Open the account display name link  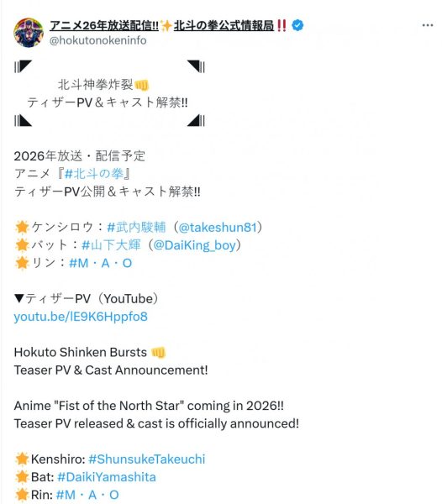168,25
